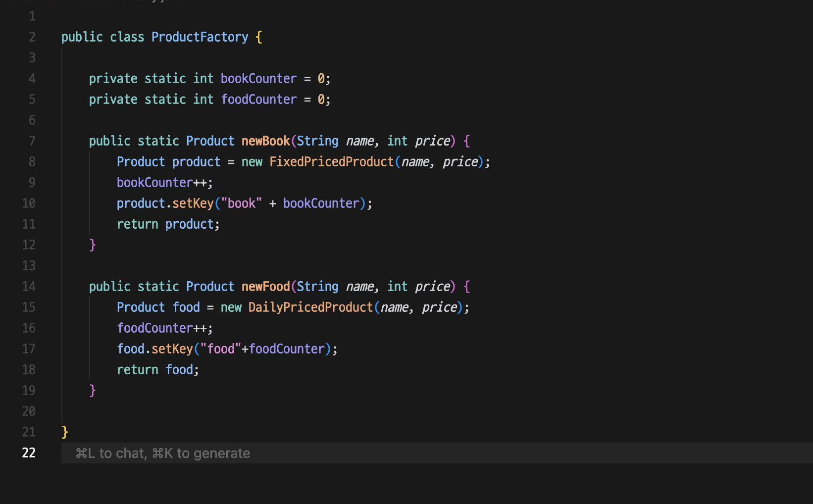Viewport: 813px width, 504px height.
Task: Click the newFood method name
Action: [x=266, y=287]
